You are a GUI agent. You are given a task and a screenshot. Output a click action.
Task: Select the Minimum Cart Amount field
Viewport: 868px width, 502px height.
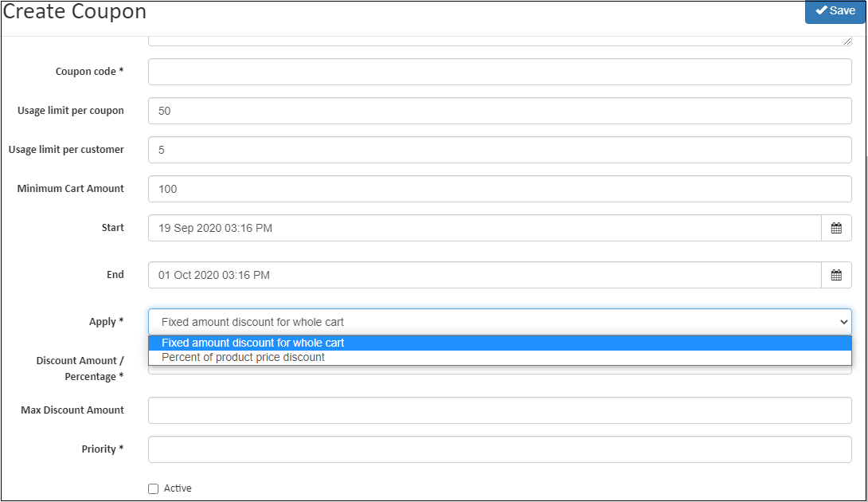tap(499, 189)
